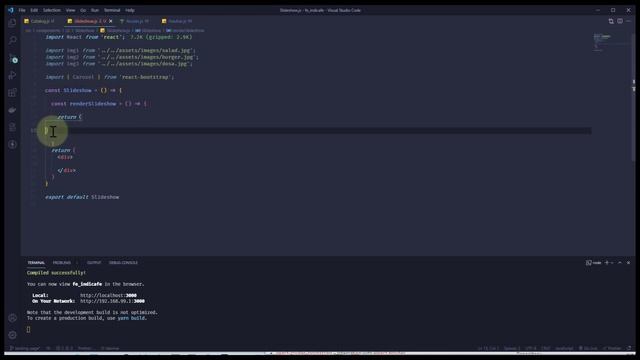The width and height of the screenshot is (640, 360).
Task: Click the 'export default Slideshow' line
Action: click(82, 197)
